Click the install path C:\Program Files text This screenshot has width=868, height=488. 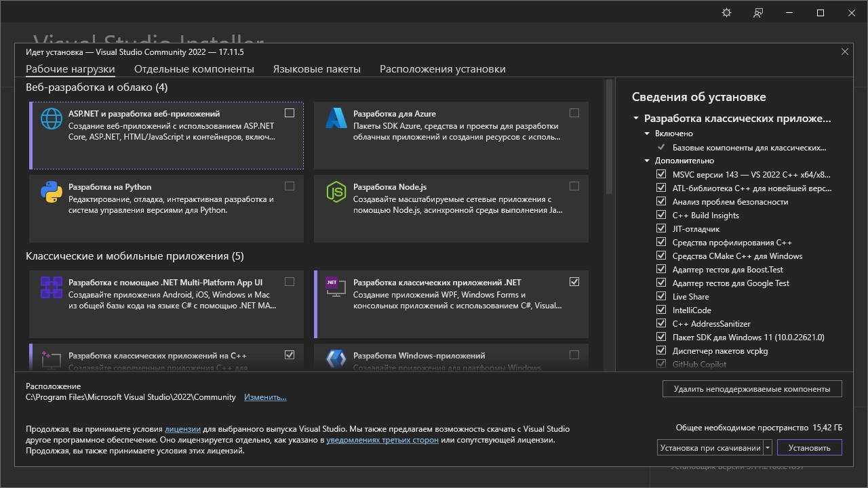coord(131,397)
